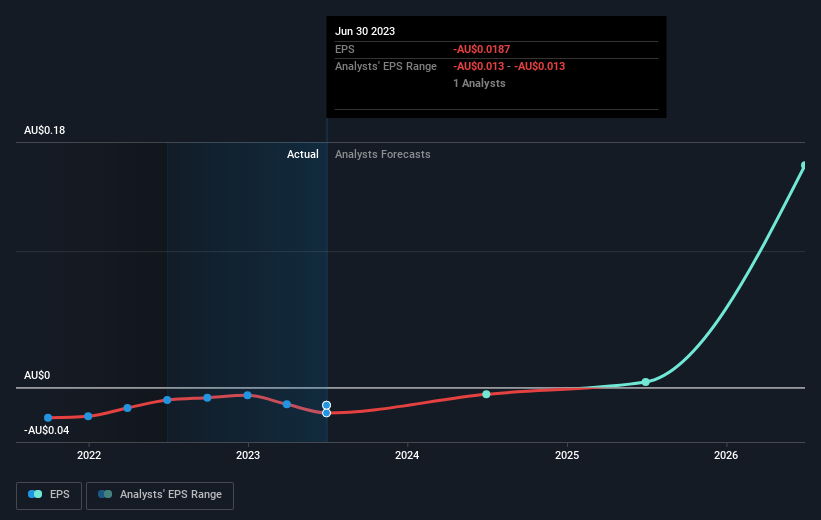Click the Jun 30 2023 tooltip date

(365, 31)
